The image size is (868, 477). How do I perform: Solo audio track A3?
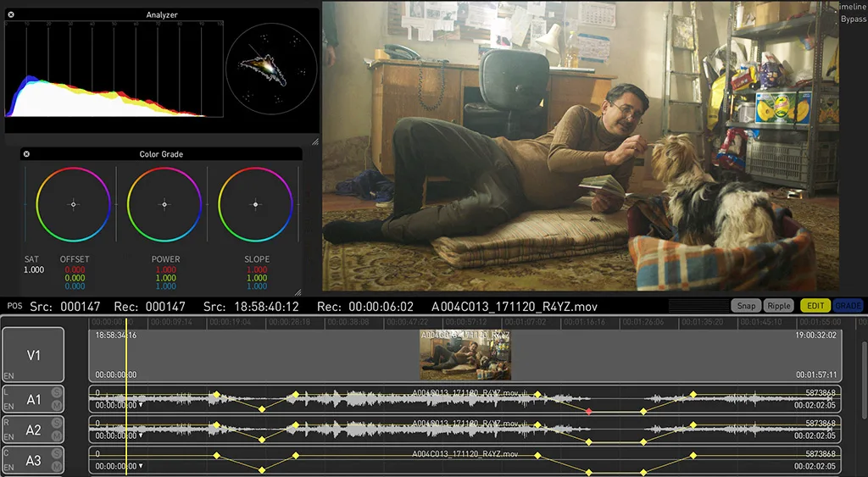(57, 453)
